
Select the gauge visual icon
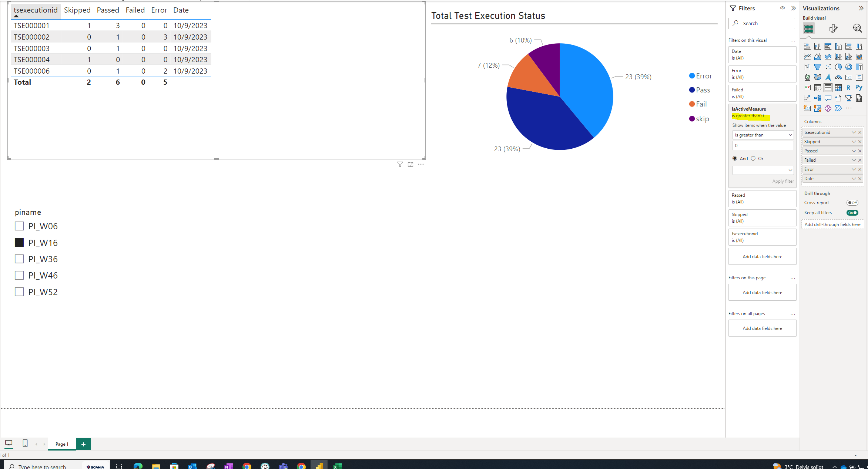pyautogui.click(x=838, y=77)
